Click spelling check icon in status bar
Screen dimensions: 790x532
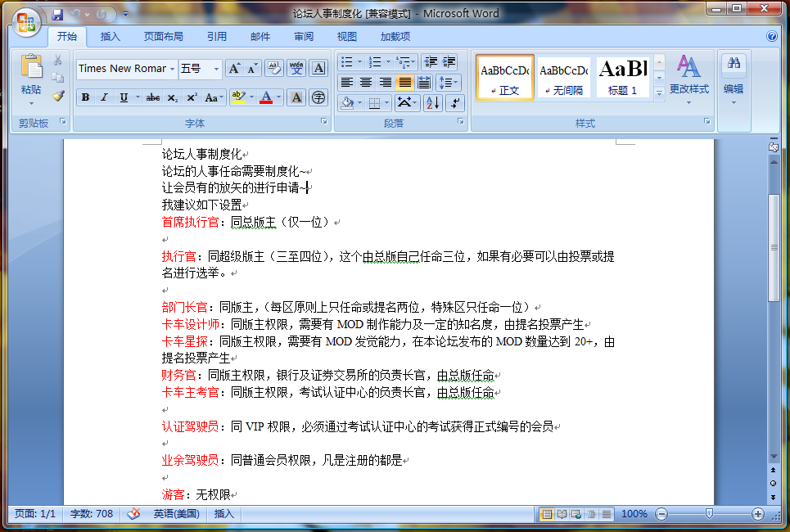tap(133, 514)
